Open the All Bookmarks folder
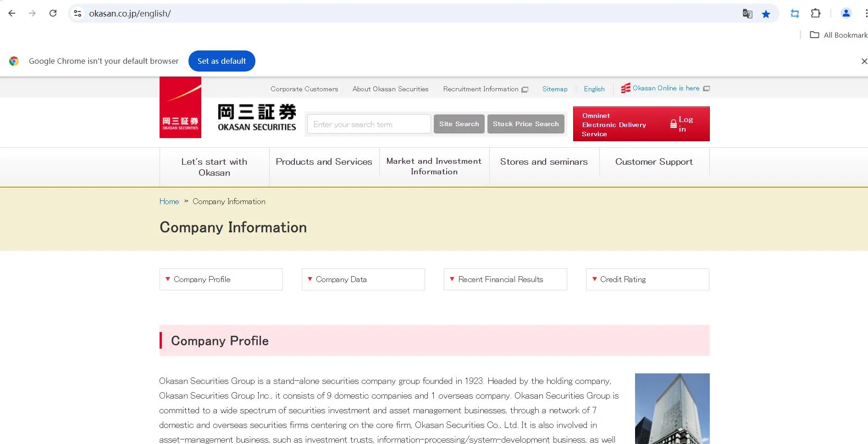 (x=839, y=35)
